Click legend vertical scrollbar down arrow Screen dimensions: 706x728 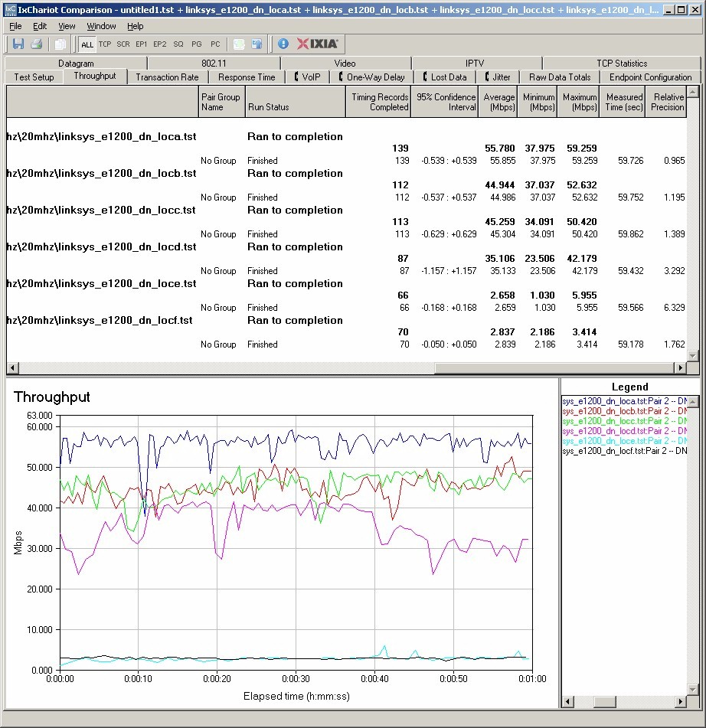[x=692, y=690]
